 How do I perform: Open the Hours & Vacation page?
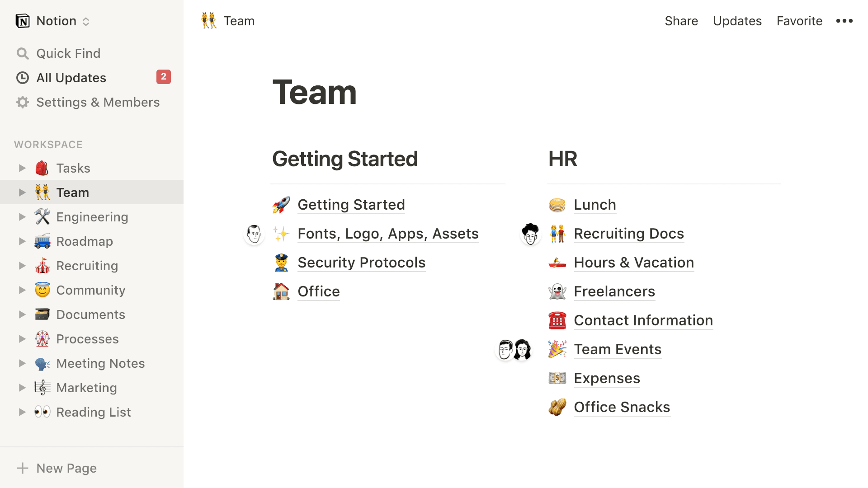click(634, 263)
